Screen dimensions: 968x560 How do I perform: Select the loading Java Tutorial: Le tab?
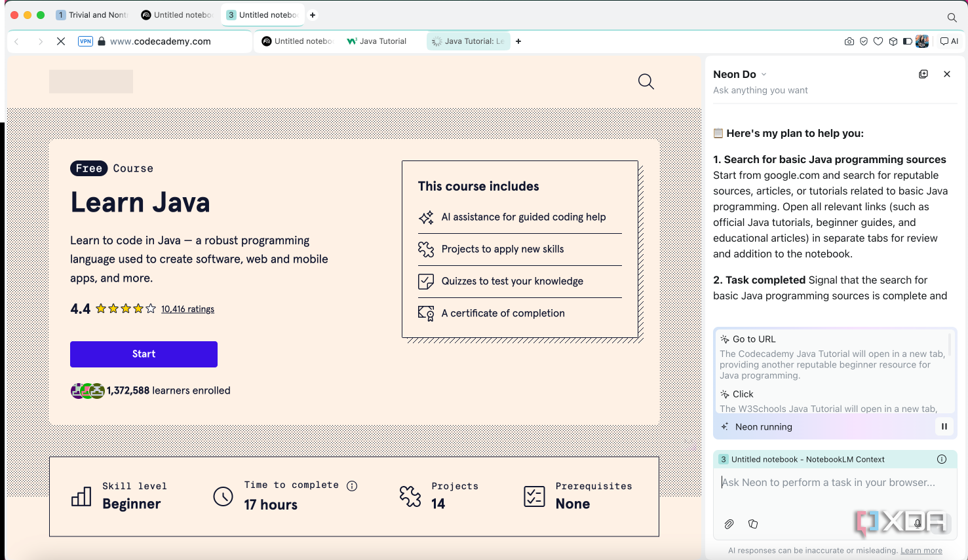[468, 41]
